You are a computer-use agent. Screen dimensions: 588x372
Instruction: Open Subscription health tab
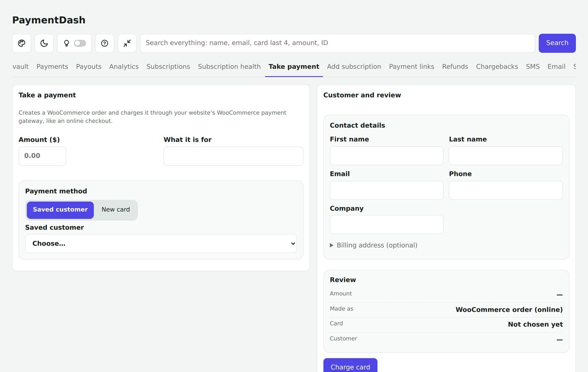229,67
